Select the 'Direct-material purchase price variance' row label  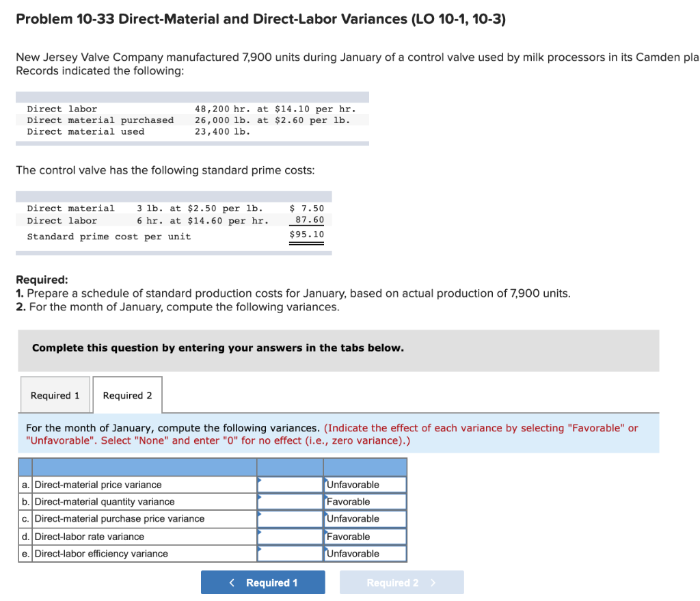click(120, 518)
